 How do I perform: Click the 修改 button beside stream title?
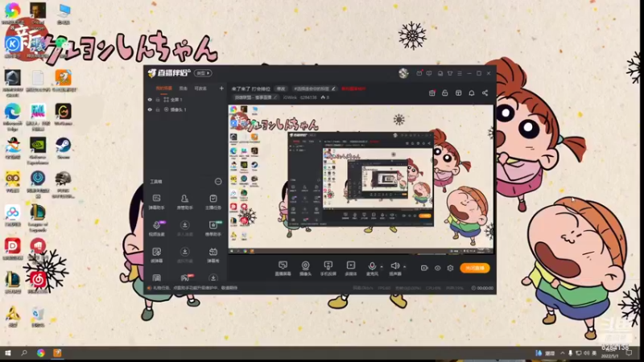pos(281,88)
